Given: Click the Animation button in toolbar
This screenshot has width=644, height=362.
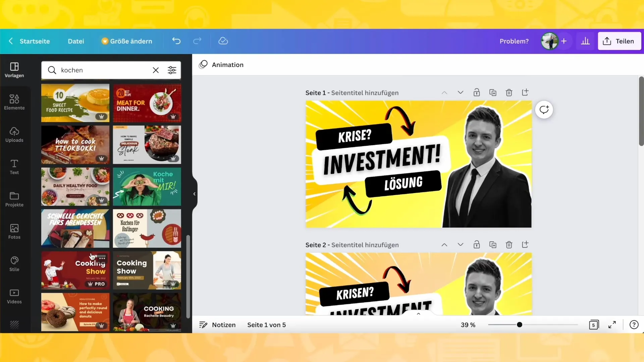Looking at the screenshot, I should click(222, 65).
